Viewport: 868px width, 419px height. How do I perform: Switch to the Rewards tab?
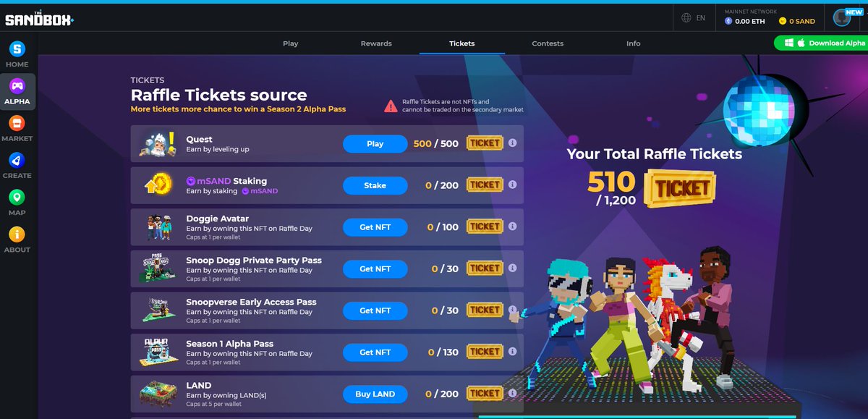tap(376, 43)
